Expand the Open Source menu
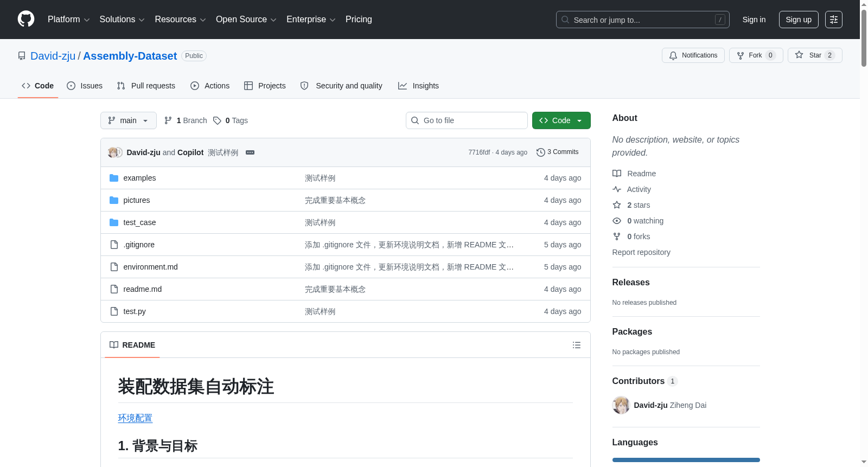 click(246, 20)
